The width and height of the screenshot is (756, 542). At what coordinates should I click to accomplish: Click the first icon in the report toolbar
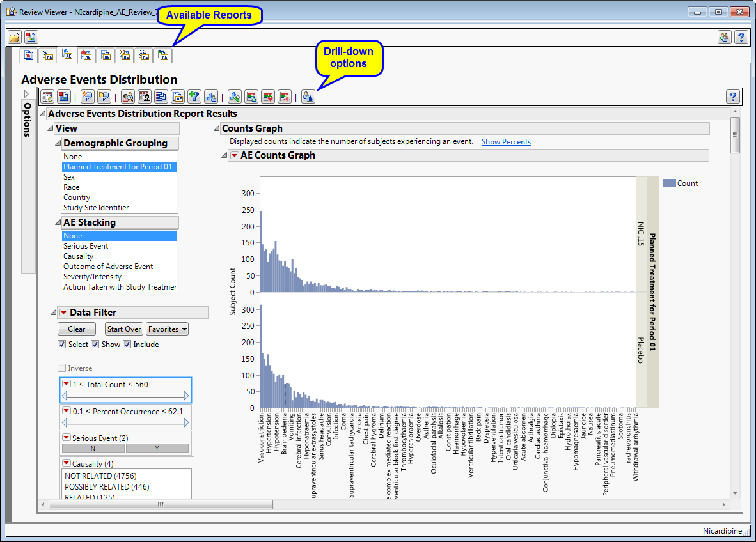pos(47,97)
